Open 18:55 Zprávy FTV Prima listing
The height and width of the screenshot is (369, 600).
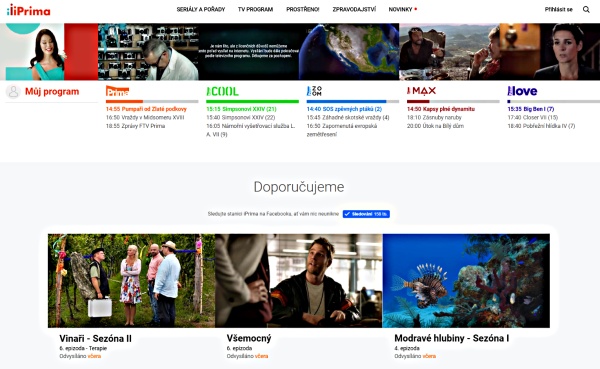(135, 126)
